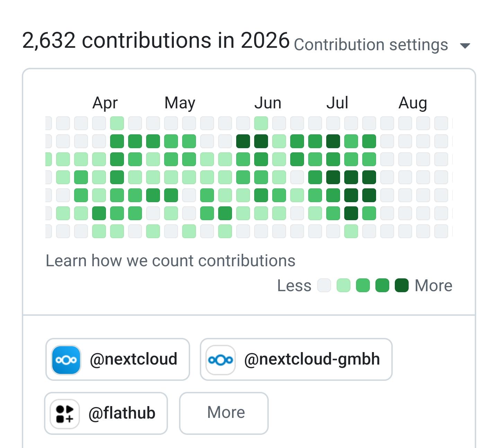Click the darkest green legend square next to More
Screen dimensions: 498x448
pos(402,285)
